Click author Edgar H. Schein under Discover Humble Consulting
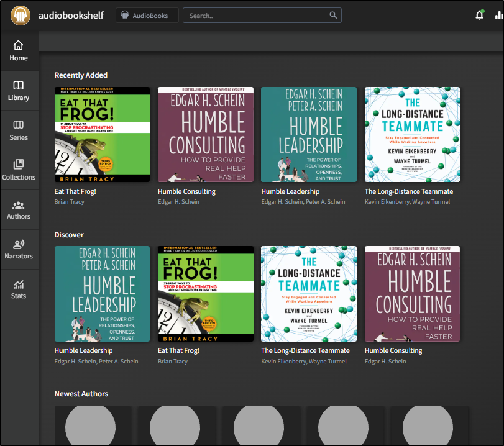The image size is (504, 446). tap(385, 361)
